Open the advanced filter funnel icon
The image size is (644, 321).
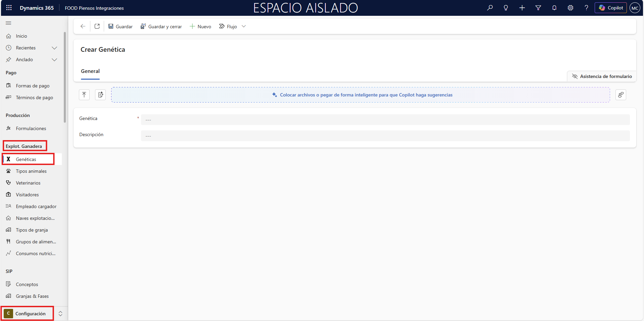coord(538,8)
